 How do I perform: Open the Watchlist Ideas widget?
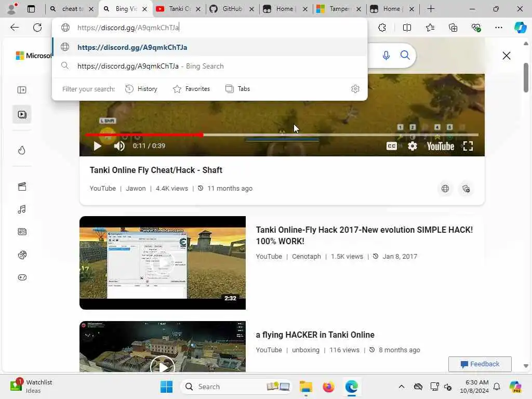(x=31, y=387)
